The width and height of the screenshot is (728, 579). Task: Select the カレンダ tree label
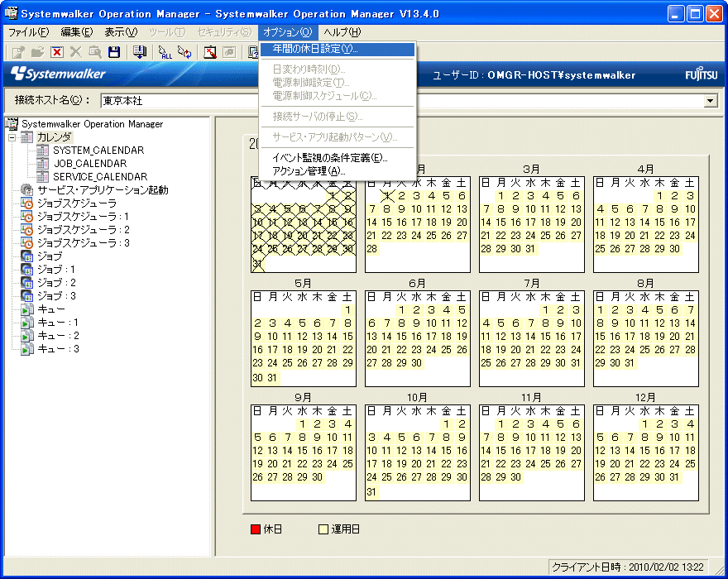coord(55,137)
